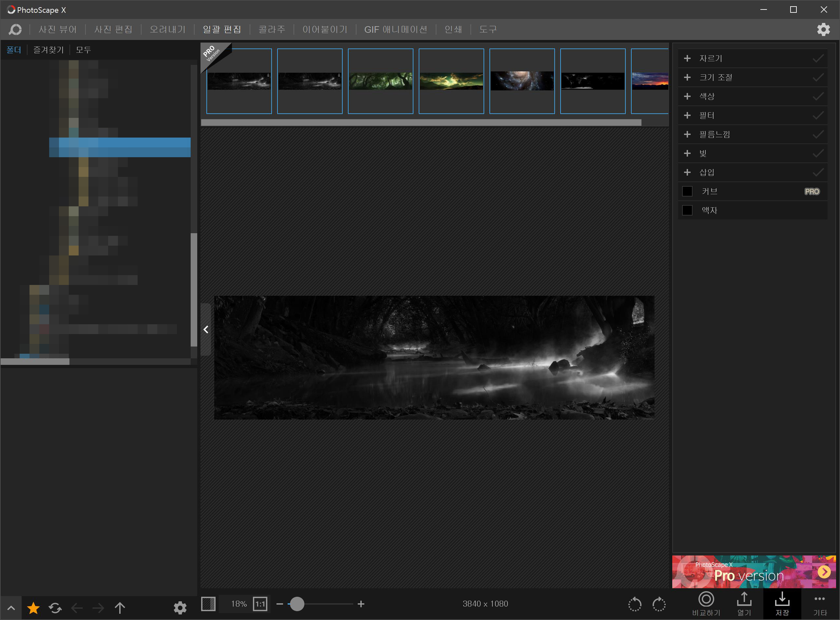
Task: Click the zoom slider handle
Action: (297, 604)
